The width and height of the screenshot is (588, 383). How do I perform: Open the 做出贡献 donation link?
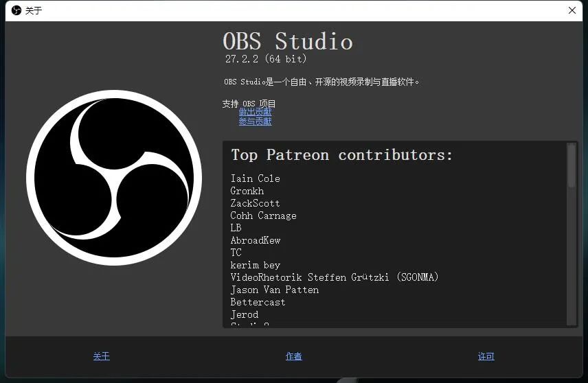(x=255, y=112)
